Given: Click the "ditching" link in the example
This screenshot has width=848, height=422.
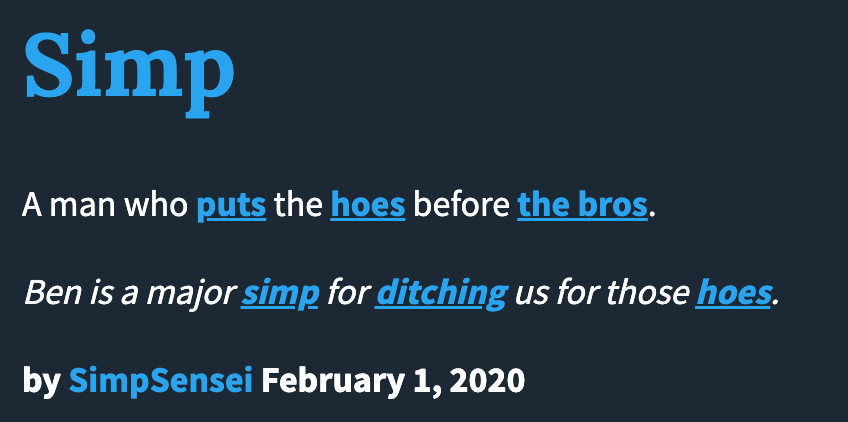Looking at the screenshot, I should pyautogui.click(x=441, y=293).
